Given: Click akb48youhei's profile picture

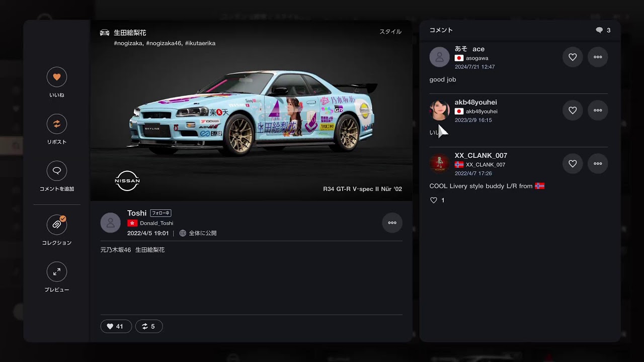Looking at the screenshot, I should click(439, 110).
